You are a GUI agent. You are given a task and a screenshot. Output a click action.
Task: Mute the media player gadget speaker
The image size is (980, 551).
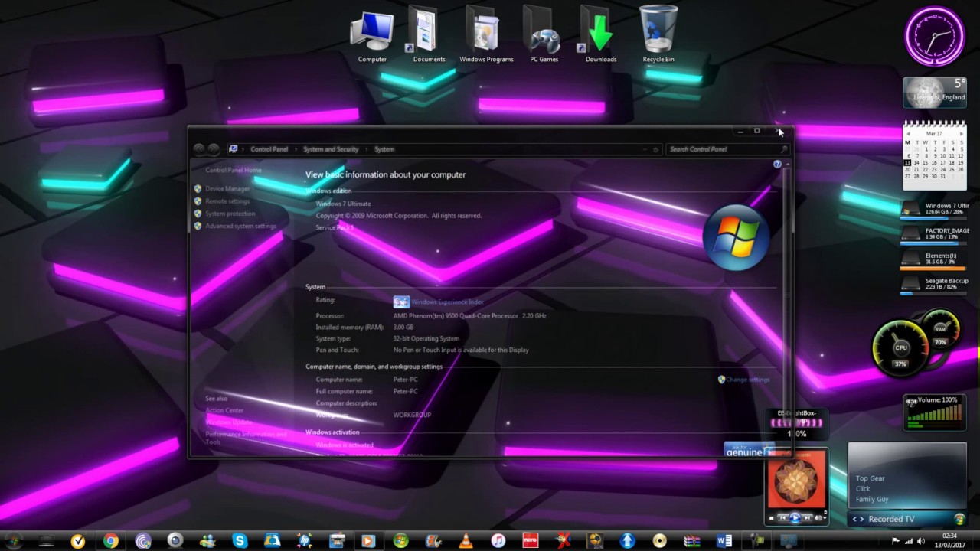(x=818, y=518)
